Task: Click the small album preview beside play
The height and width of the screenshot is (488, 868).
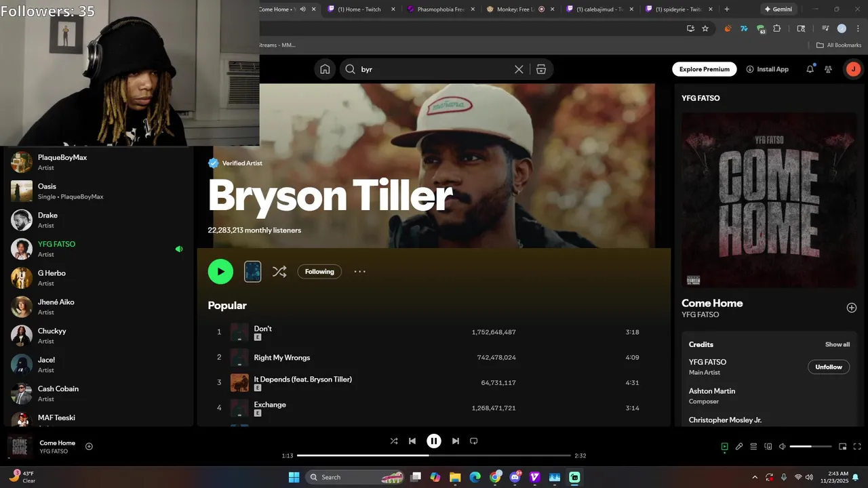Action: [252, 272]
